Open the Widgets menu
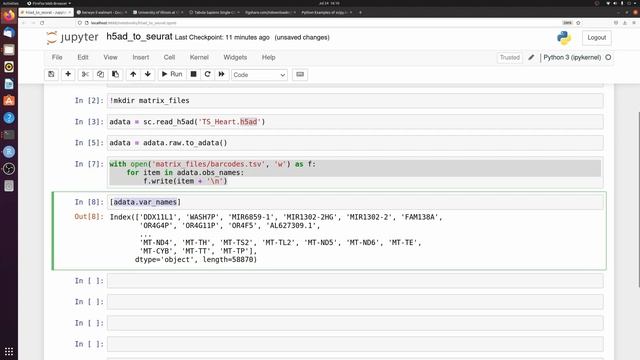Screen dimensions: 640x360 [x=235, y=58]
